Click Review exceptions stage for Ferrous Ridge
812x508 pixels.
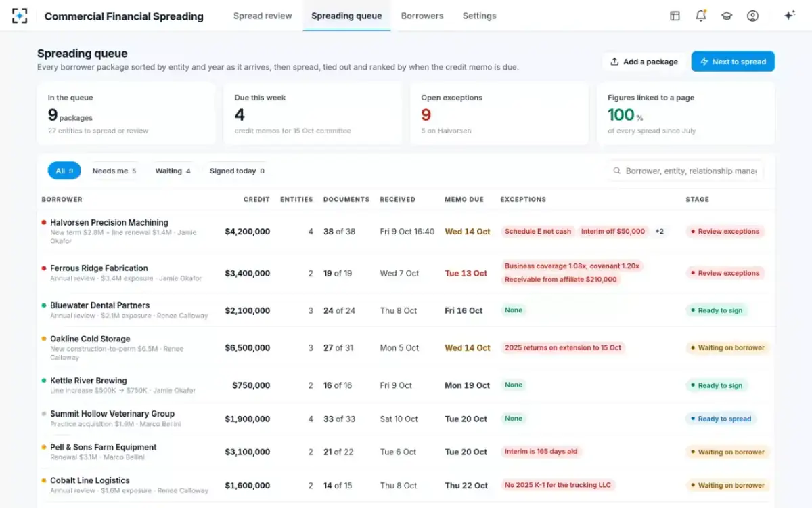[x=725, y=273]
